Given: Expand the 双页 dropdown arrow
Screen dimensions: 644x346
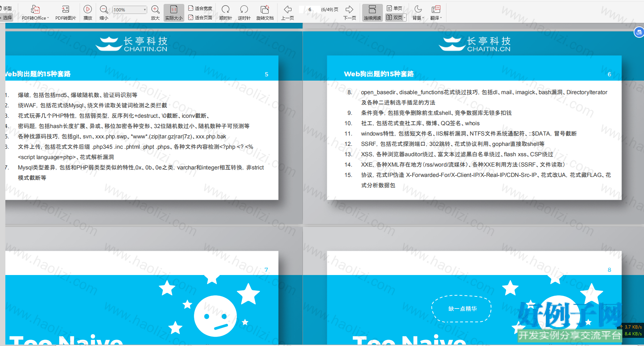Looking at the screenshot, I should click(x=405, y=17).
